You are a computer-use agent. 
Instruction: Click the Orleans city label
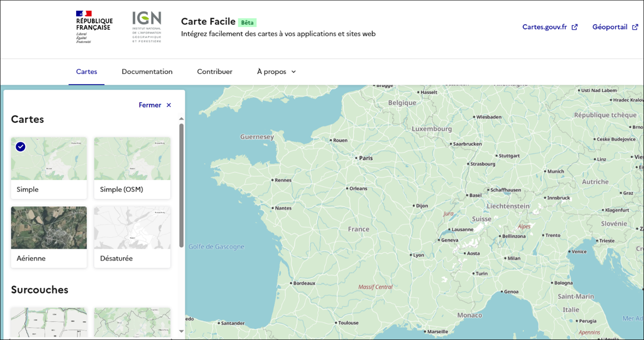tap(358, 189)
